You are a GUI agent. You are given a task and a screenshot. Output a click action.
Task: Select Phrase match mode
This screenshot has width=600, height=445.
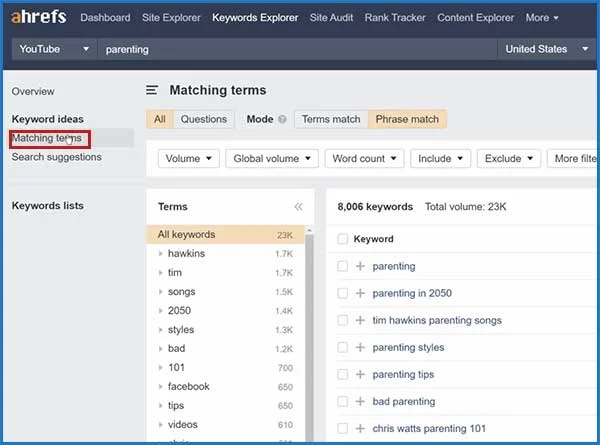[x=407, y=119]
